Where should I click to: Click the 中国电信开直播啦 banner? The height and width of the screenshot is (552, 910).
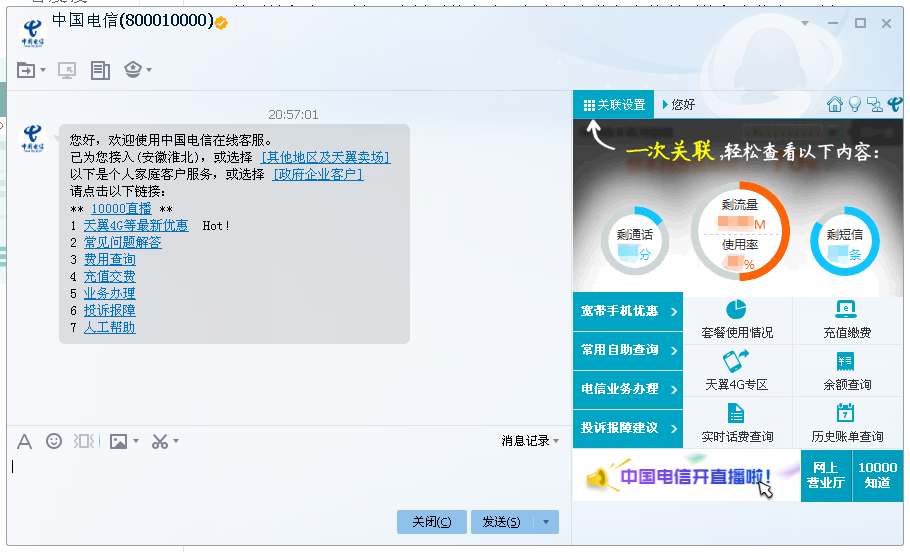[687, 476]
